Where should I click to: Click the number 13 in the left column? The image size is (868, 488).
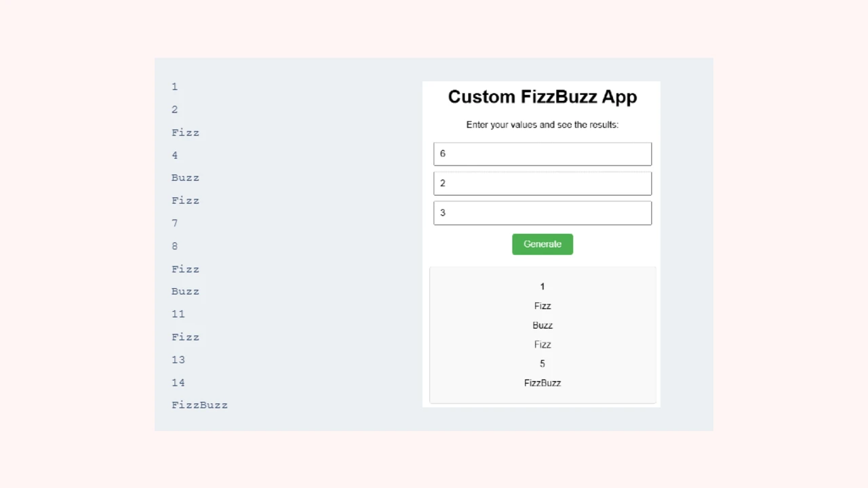[x=178, y=359]
